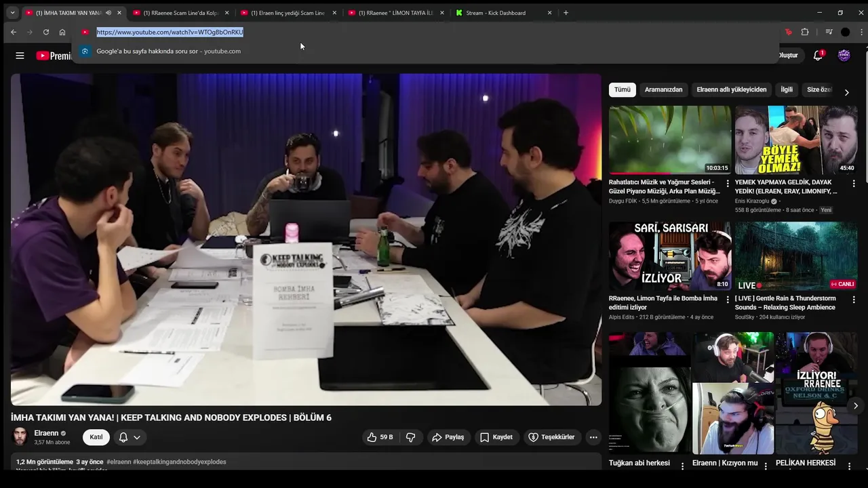Open more actions ellipsis under video

[593, 437]
